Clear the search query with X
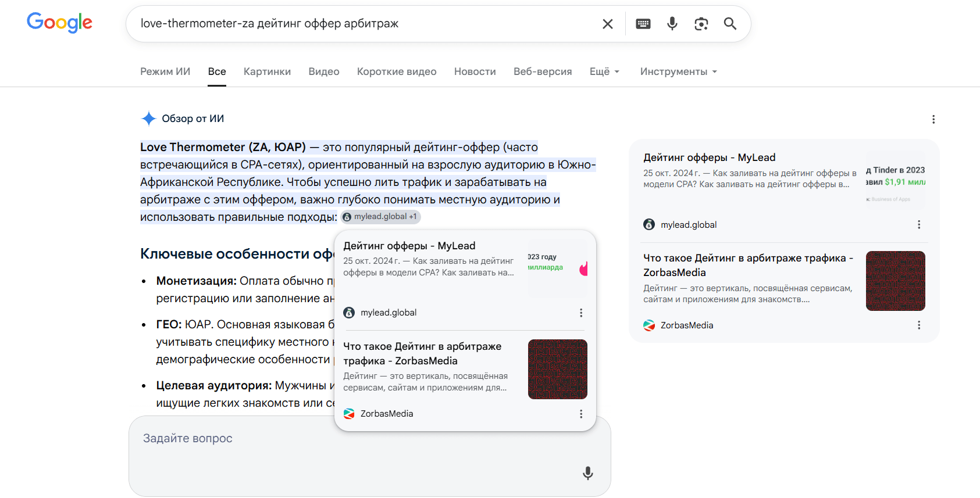Image resolution: width=980 pixels, height=498 pixels. 608,24
